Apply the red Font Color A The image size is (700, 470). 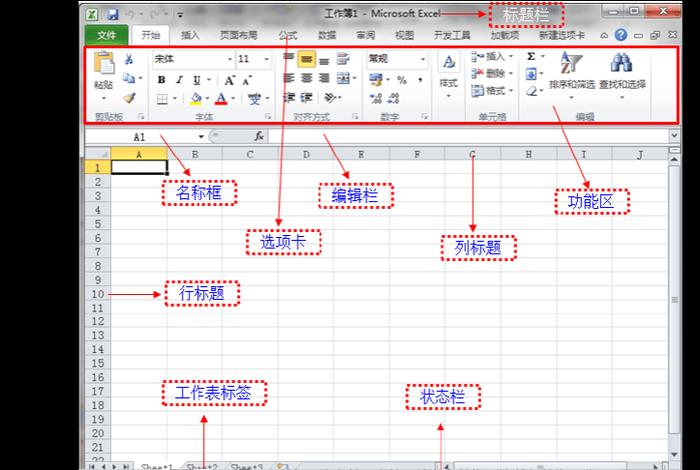pyautogui.click(x=221, y=99)
